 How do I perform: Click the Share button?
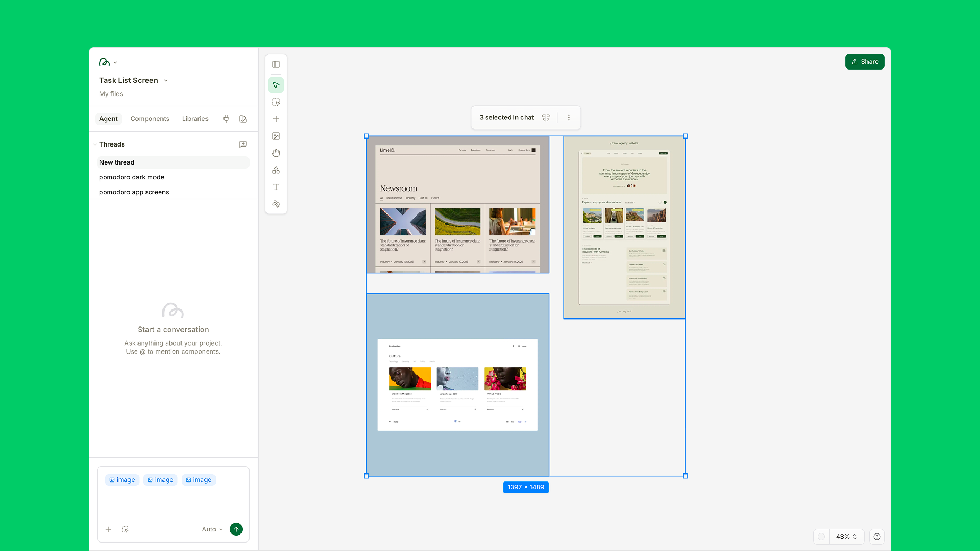865,62
